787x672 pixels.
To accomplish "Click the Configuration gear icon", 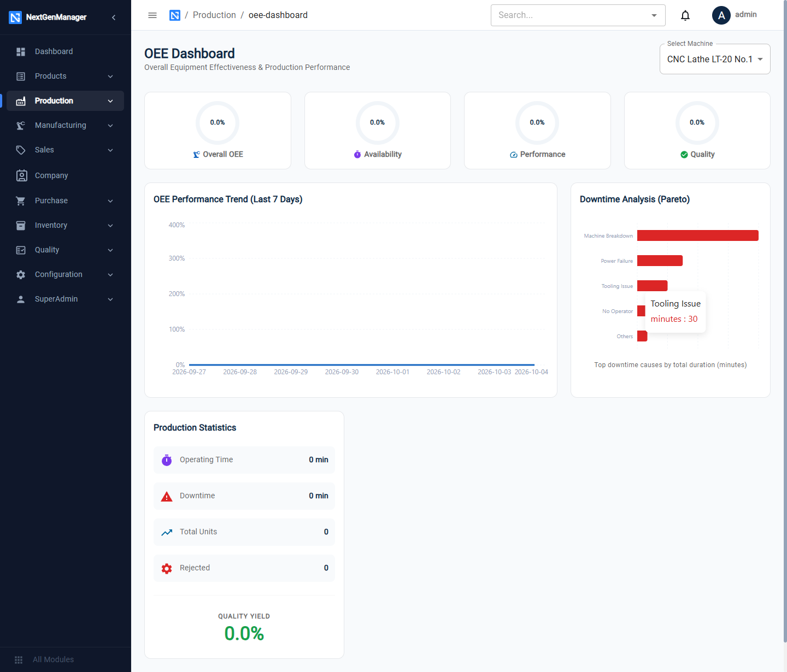I will pyautogui.click(x=21, y=275).
